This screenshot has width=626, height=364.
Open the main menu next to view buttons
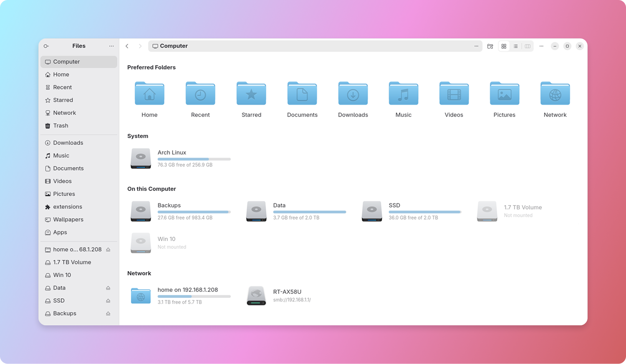pyautogui.click(x=542, y=46)
